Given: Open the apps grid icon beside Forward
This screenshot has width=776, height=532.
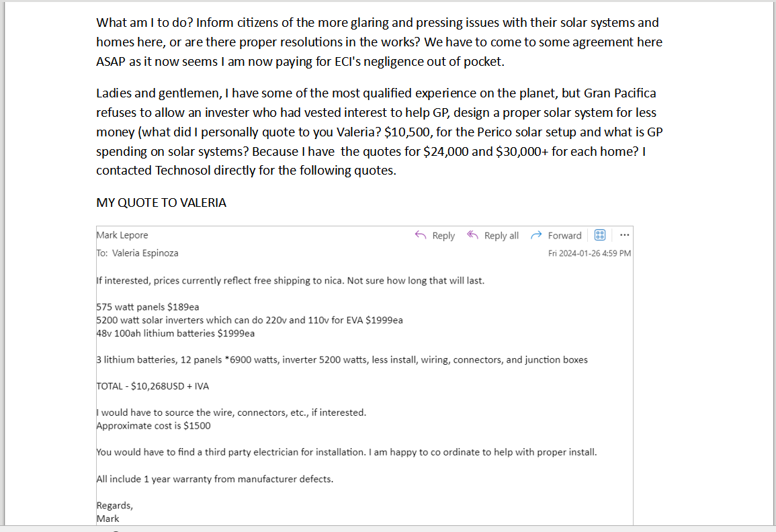Looking at the screenshot, I should 600,235.
